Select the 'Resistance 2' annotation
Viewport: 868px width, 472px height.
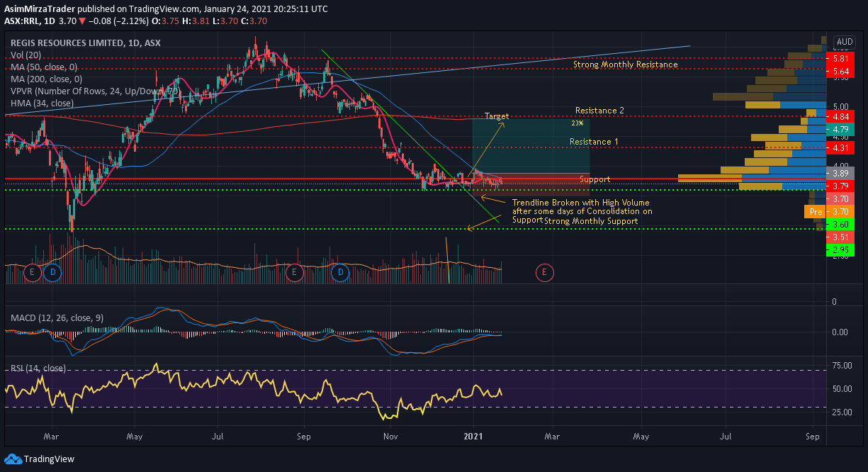coord(599,111)
